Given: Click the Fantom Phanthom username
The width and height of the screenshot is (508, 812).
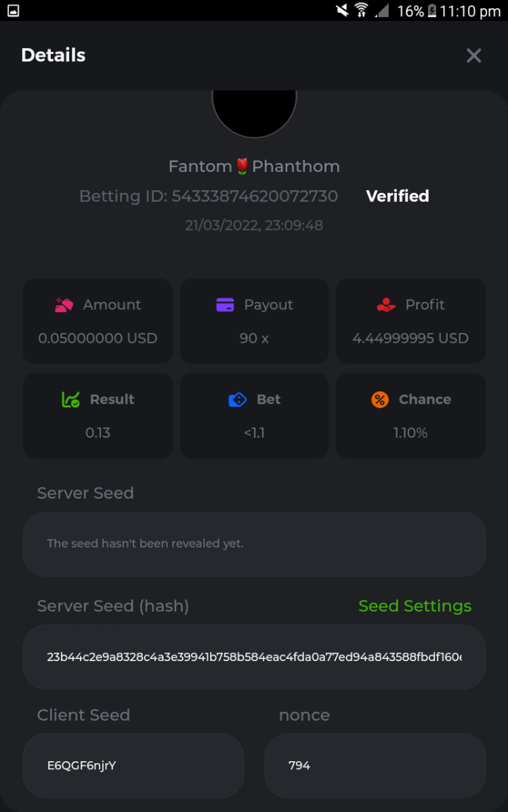Looking at the screenshot, I should 254,166.
